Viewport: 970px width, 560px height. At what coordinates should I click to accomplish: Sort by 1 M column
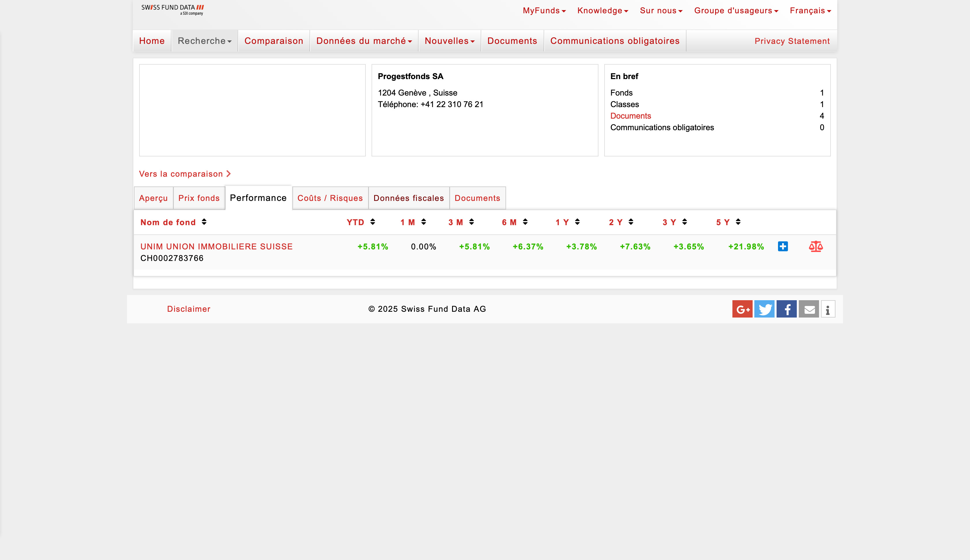[x=413, y=222]
